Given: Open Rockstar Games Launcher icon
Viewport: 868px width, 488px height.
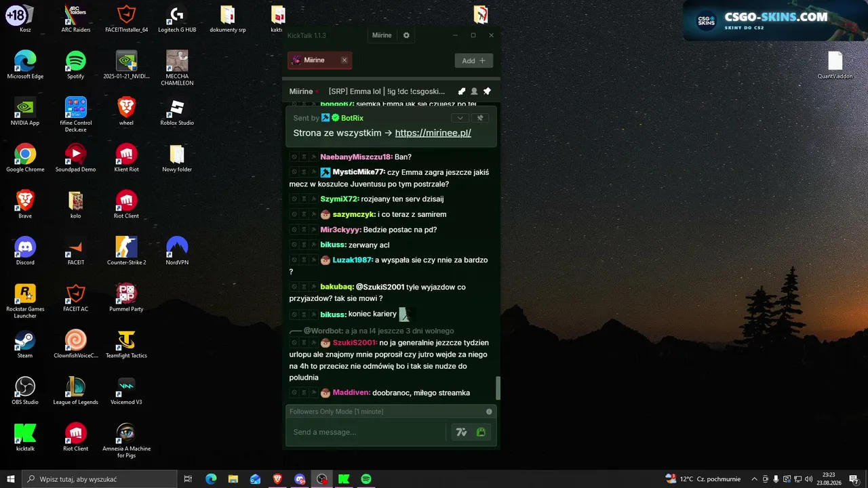Looking at the screenshot, I should 25,301.
